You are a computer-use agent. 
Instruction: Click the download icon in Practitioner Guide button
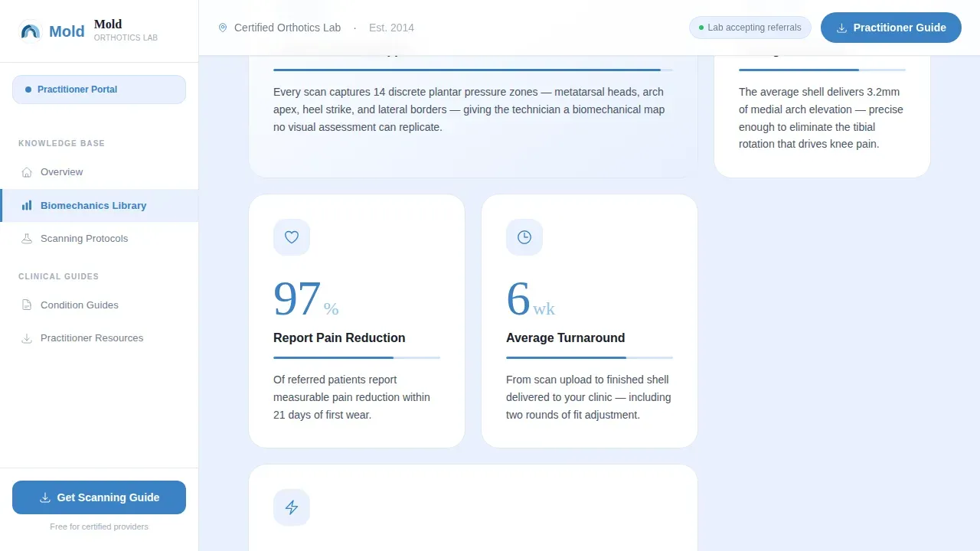(x=842, y=28)
